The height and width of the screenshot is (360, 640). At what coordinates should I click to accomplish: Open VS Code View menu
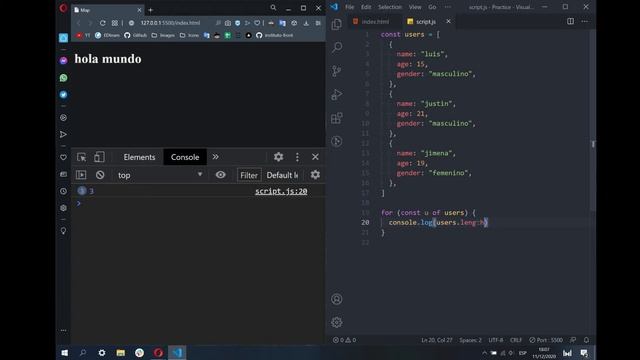[x=415, y=7]
